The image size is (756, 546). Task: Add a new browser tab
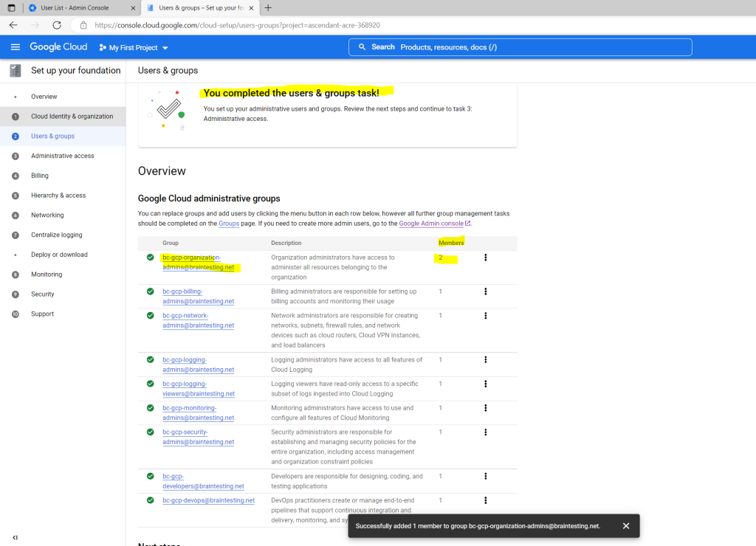pos(268,7)
